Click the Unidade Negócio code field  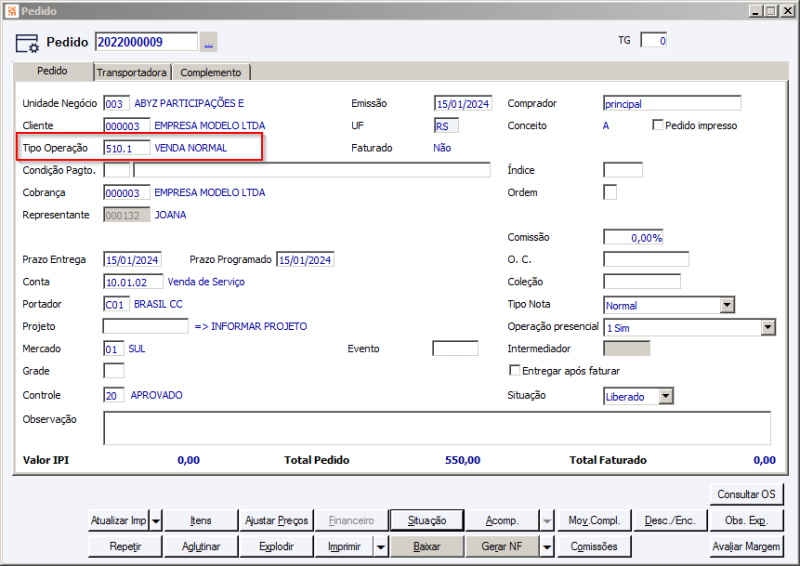coord(116,104)
